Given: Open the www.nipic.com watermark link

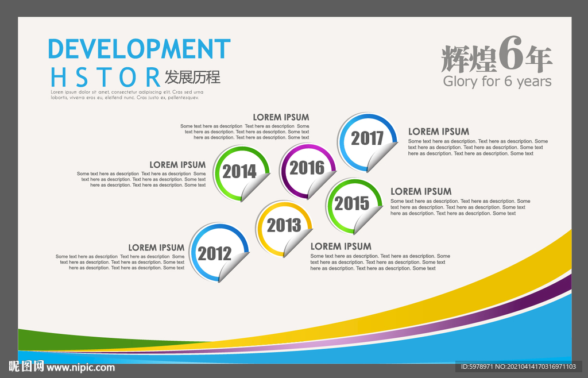Looking at the screenshot, I should 80,367.
